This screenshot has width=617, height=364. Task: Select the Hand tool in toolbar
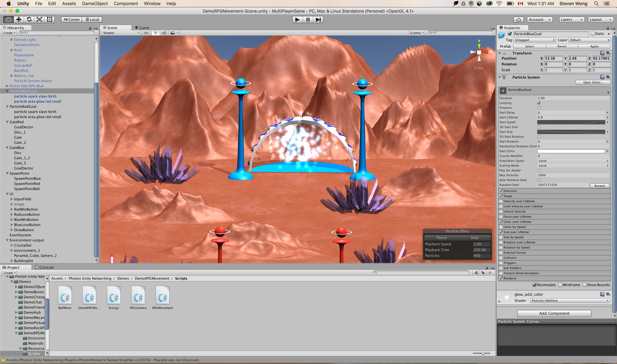8,19
